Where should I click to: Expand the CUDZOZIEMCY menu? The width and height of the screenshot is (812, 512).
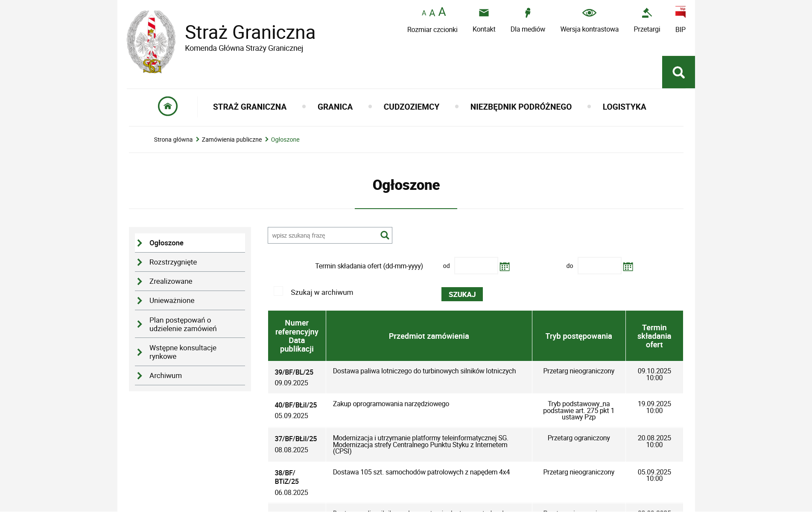tap(411, 107)
